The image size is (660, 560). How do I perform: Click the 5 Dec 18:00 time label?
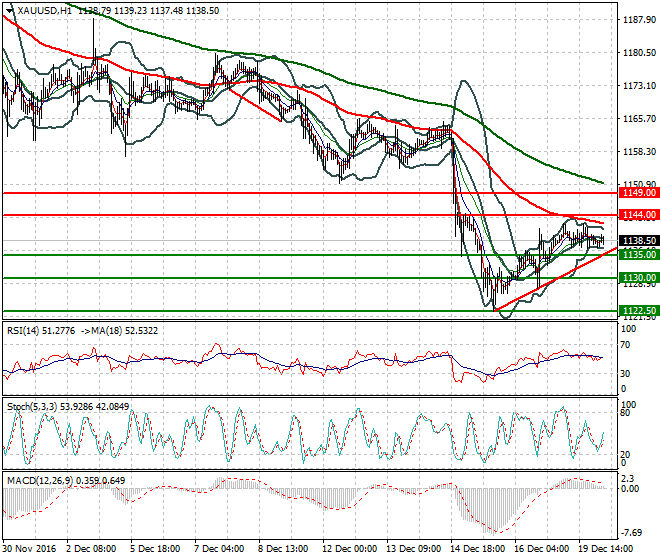pyautogui.click(x=155, y=549)
